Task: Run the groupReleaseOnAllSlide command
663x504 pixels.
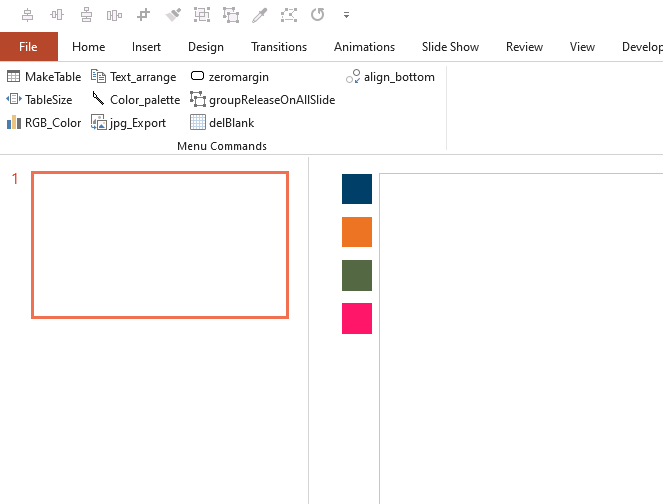Action: [x=263, y=100]
